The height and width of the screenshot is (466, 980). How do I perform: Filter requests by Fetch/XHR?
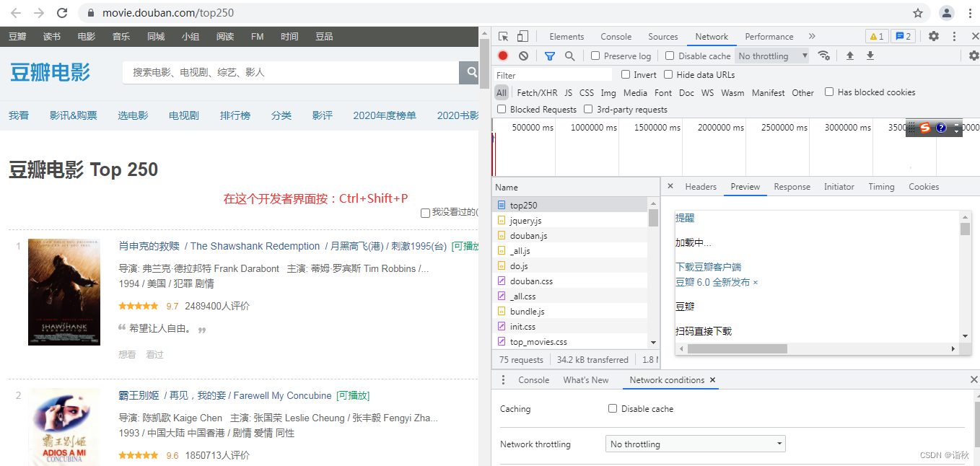coord(537,92)
